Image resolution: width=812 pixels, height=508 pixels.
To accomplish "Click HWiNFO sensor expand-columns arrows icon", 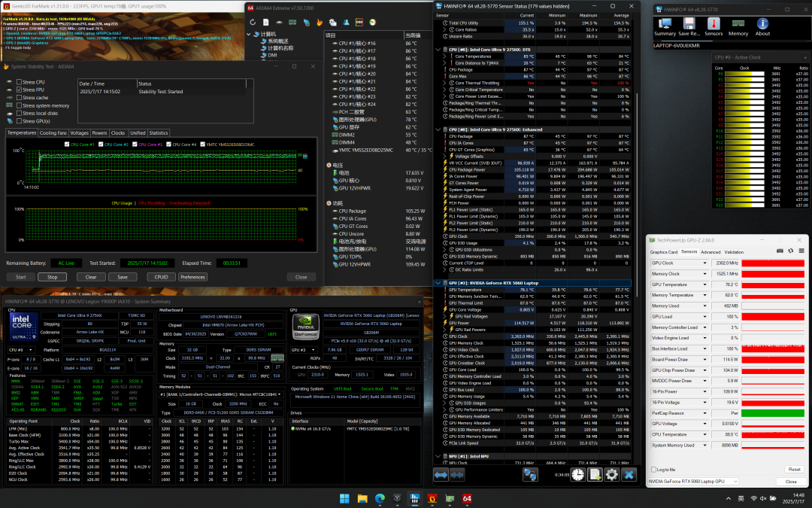I will click(x=441, y=474).
